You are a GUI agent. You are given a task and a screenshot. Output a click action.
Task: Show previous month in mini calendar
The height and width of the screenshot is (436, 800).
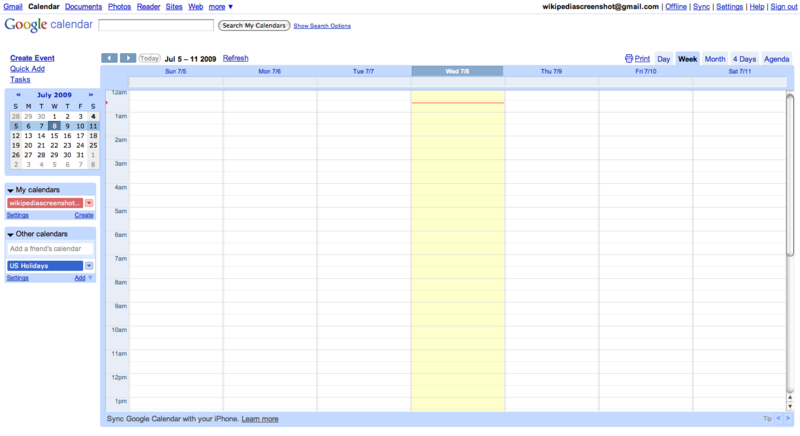tap(18, 95)
